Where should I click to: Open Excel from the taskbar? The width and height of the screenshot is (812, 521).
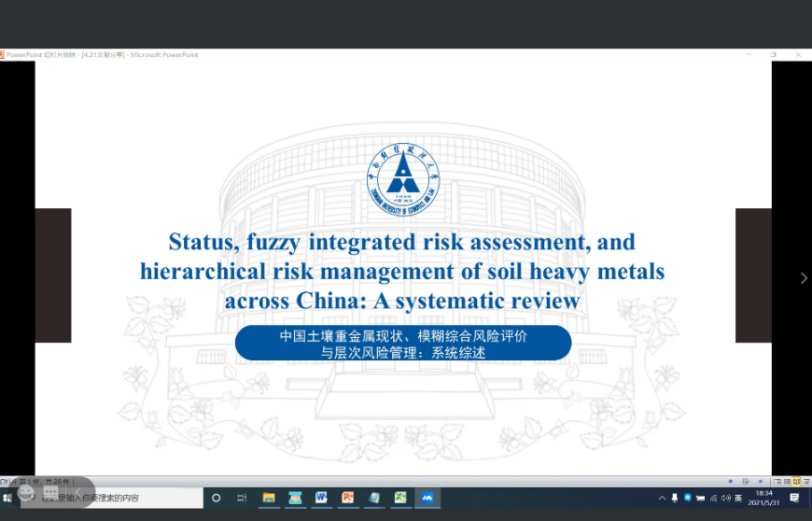pos(400,498)
